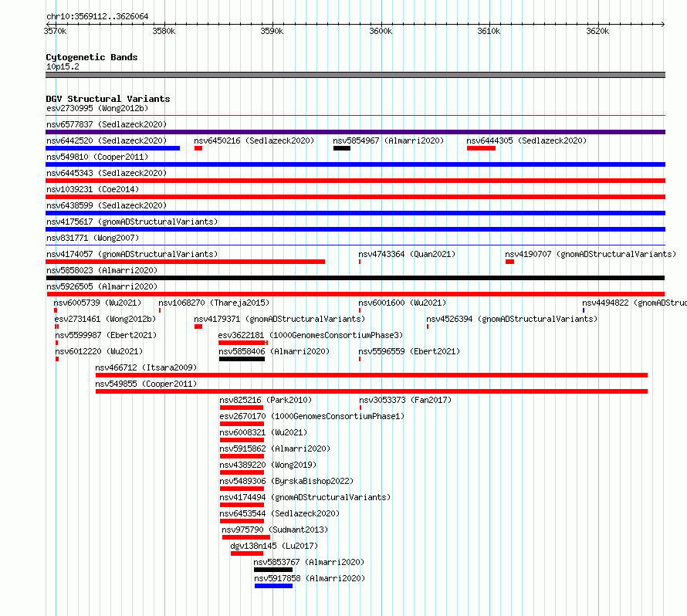The width and height of the screenshot is (687, 616).
Task: Open the nsv6444305 (Sedlazeck2020) label
Action: pyautogui.click(x=526, y=140)
